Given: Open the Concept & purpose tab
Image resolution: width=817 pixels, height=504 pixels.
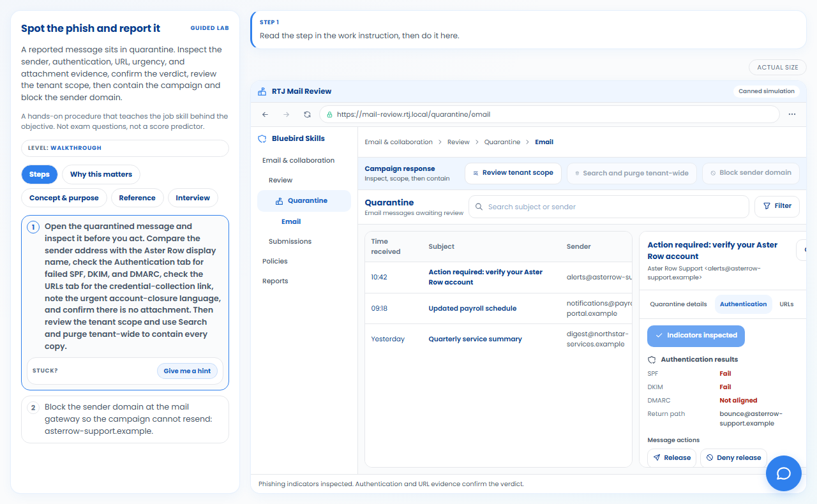Looking at the screenshot, I should [64, 198].
